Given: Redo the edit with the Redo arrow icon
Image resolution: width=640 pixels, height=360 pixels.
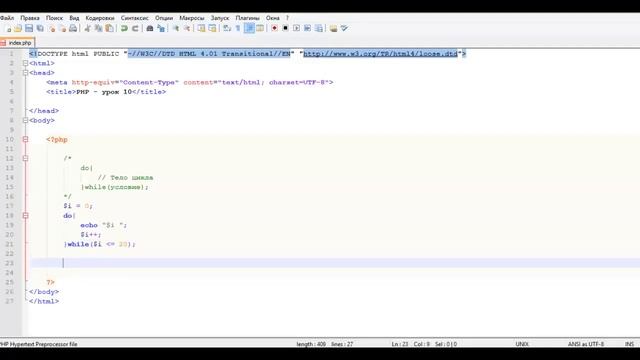Looking at the screenshot, I should tap(135, 29).
